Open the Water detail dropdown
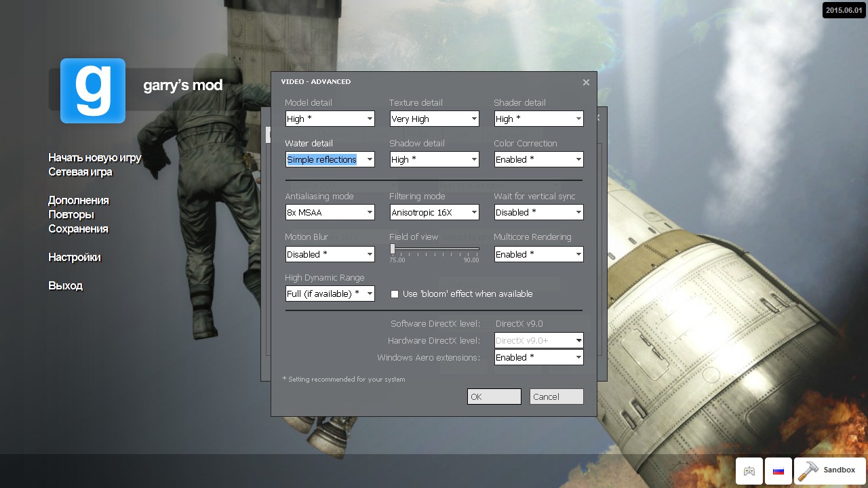The image size is (868, 488). tap(330, 159)
